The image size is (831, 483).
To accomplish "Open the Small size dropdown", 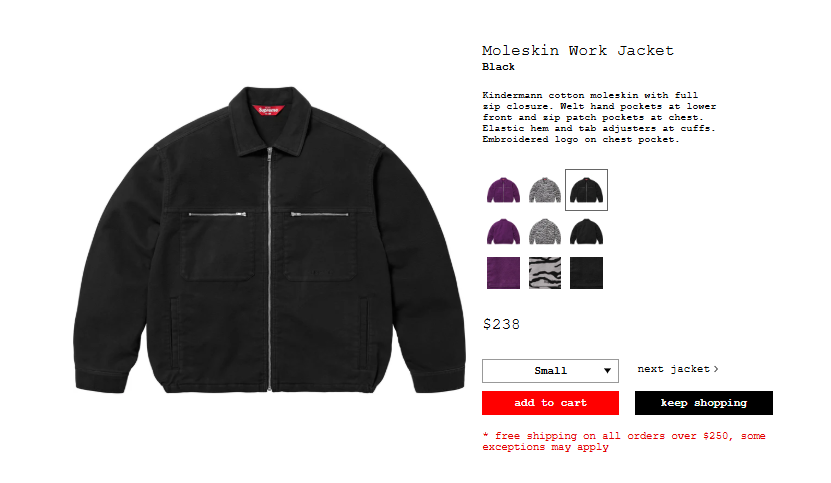I will 550,371.
